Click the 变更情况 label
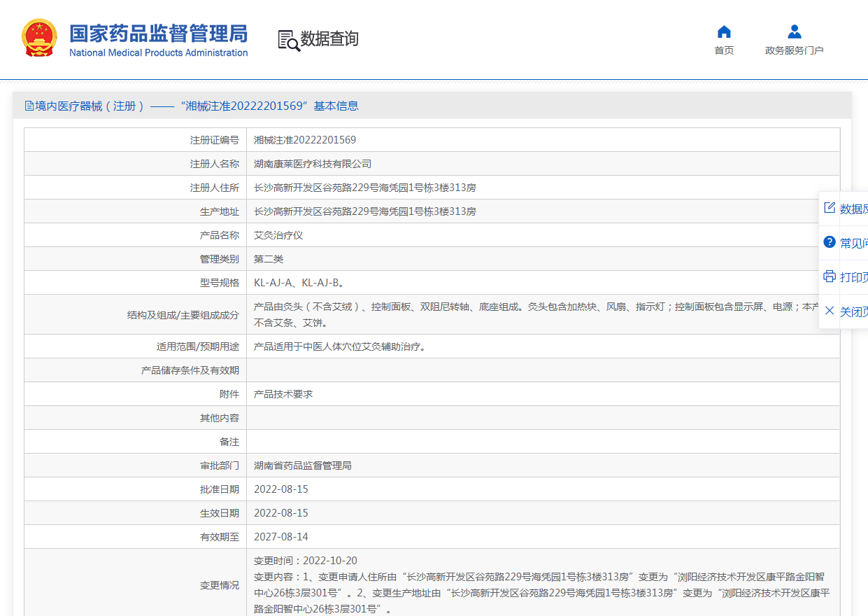The height and width of the screenshot is (616, 868). click(x=220, y=585)
